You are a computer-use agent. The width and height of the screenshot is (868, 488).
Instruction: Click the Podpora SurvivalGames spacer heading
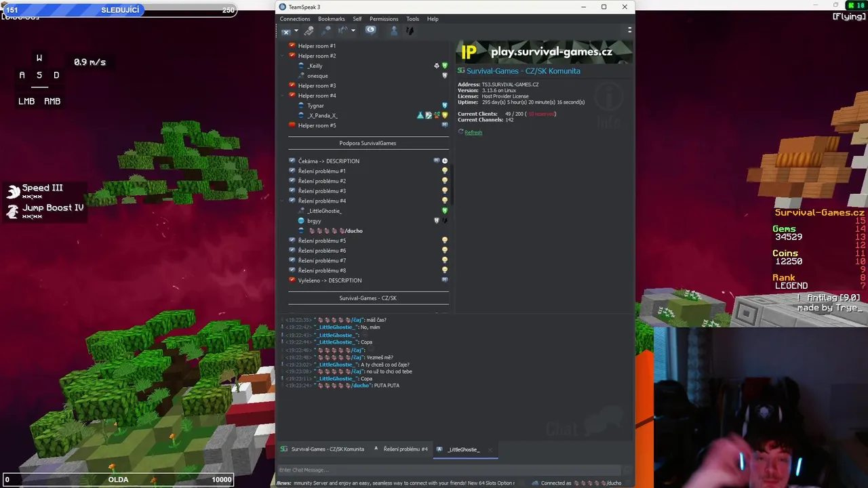[368, 143]
